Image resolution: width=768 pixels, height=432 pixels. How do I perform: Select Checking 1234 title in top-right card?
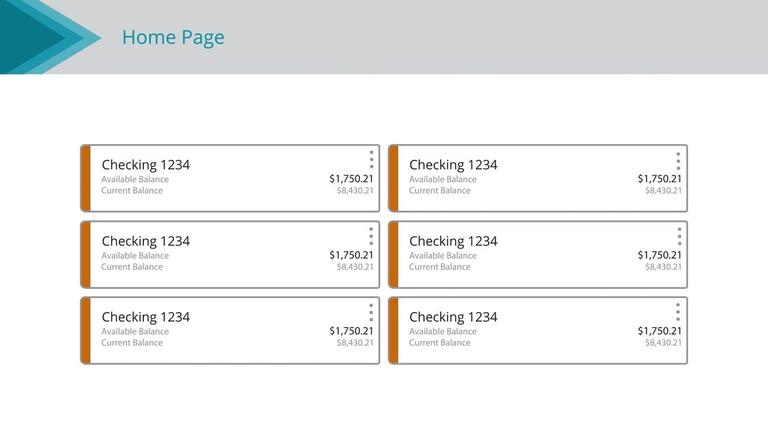pyautogui.click(x=453, y=165)
